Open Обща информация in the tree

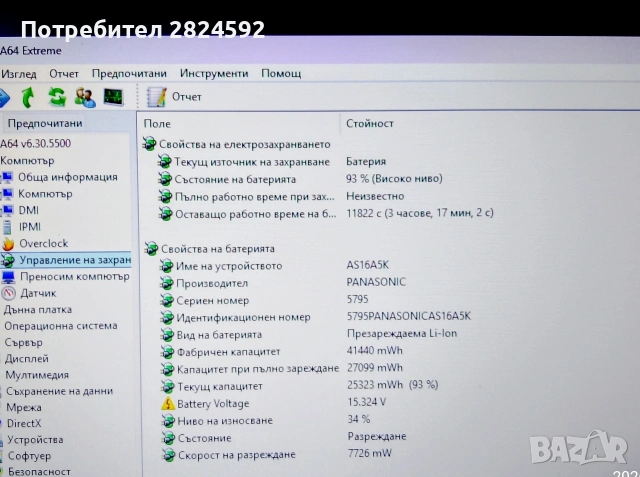pos(68,177)
